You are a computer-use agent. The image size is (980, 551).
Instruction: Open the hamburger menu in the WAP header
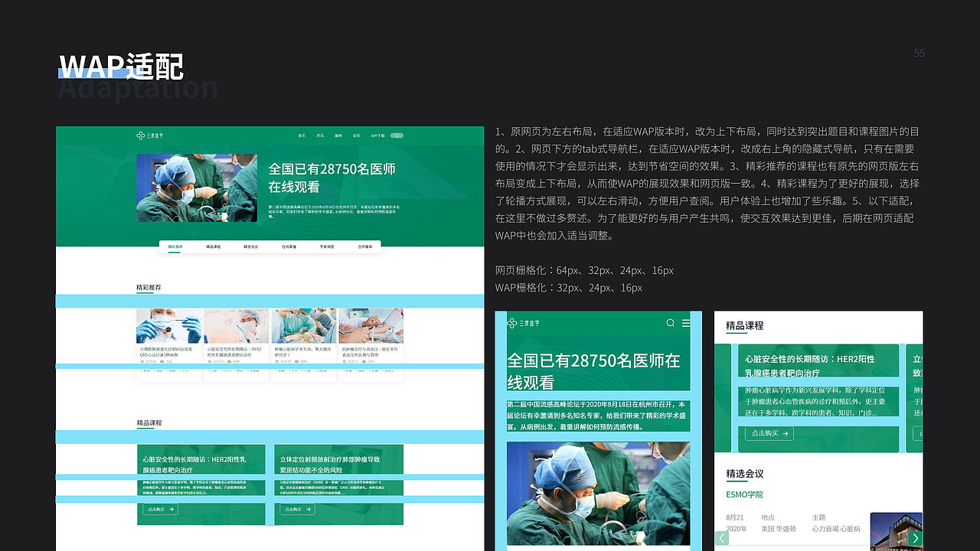tap(687, 323)
